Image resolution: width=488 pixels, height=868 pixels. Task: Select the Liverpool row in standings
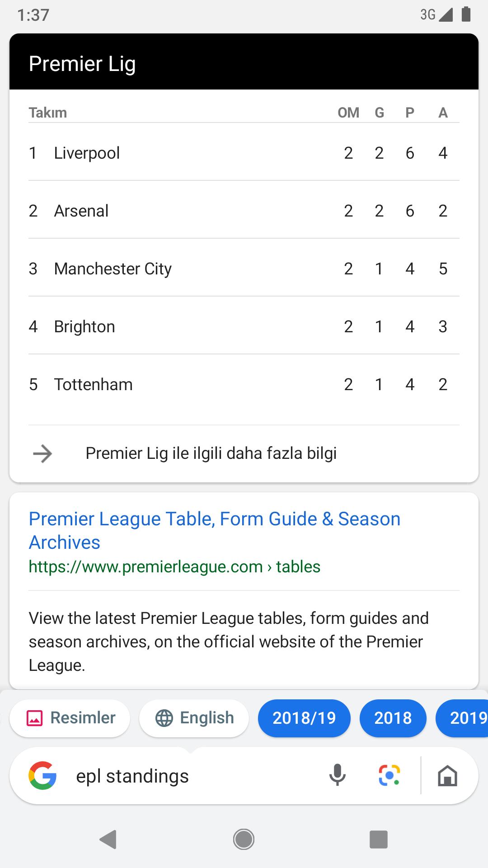[x=244, y=152]
